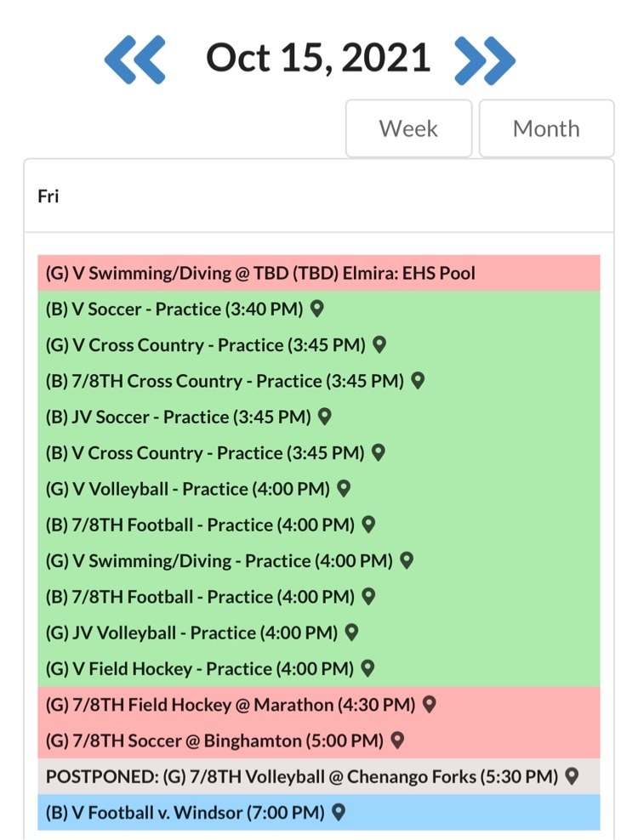This screenshot has width=638, height=840.
Task: Open location pin for Field Hockey @ Marathon
Action: (430, 704)
